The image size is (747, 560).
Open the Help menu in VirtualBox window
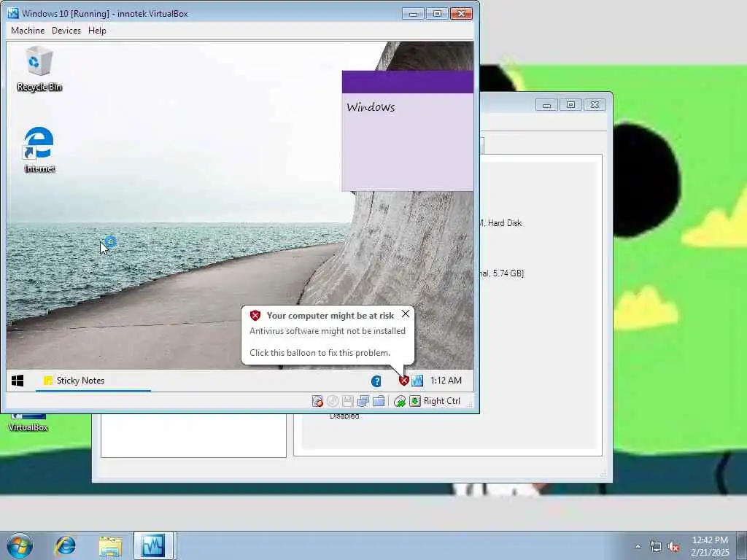coord(97,31)
